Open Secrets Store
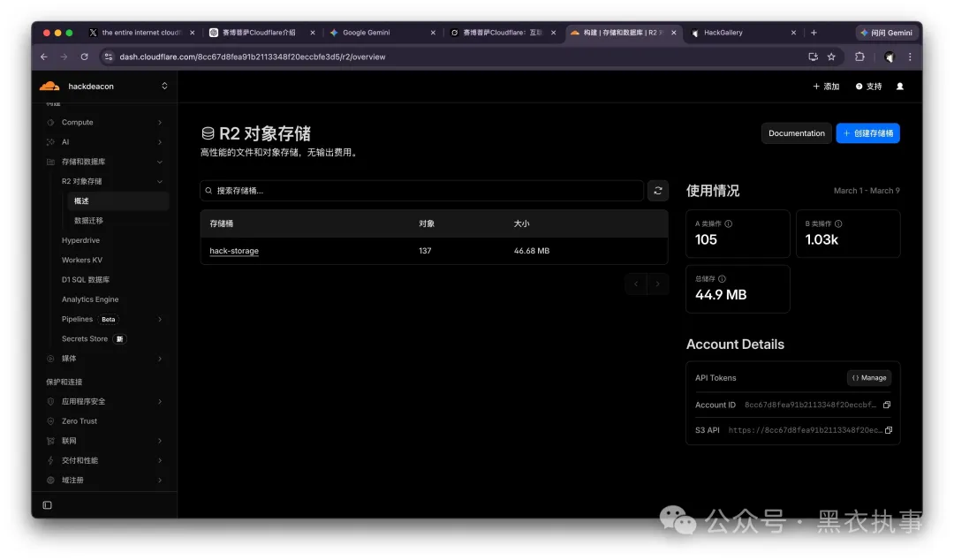Viewport: 954px width, 560px height. point(85,339)
